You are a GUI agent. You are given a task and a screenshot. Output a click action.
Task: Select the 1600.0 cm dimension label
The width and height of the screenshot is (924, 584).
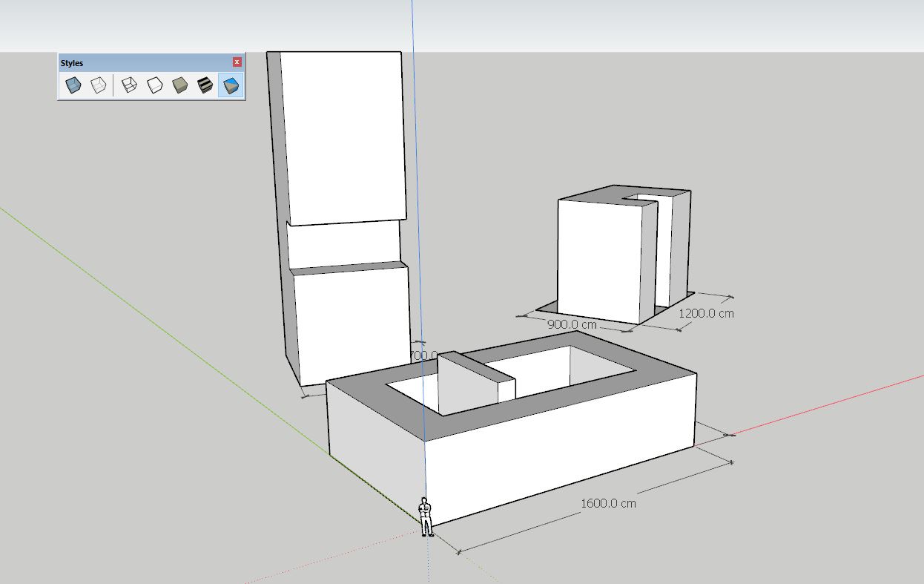point(608,503)
